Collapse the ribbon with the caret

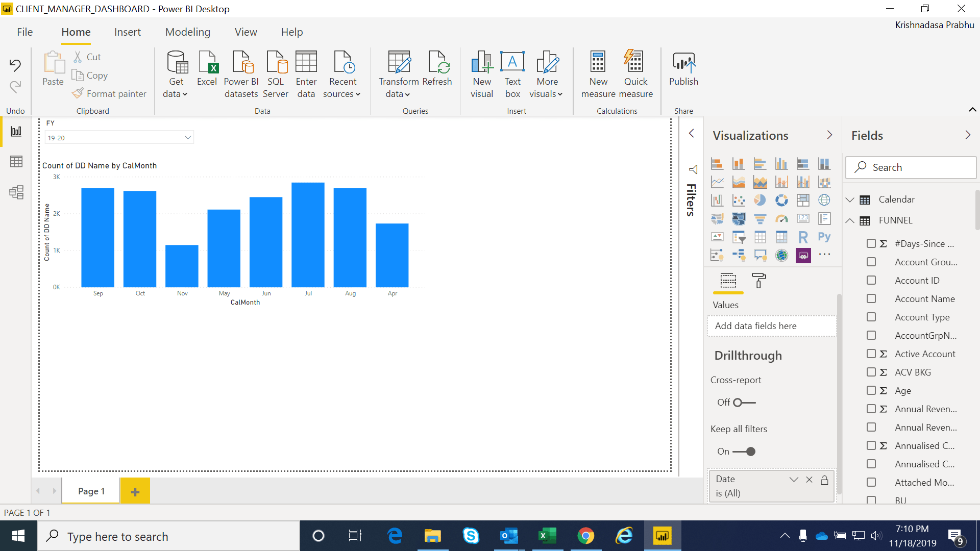[x=973, y=110]
